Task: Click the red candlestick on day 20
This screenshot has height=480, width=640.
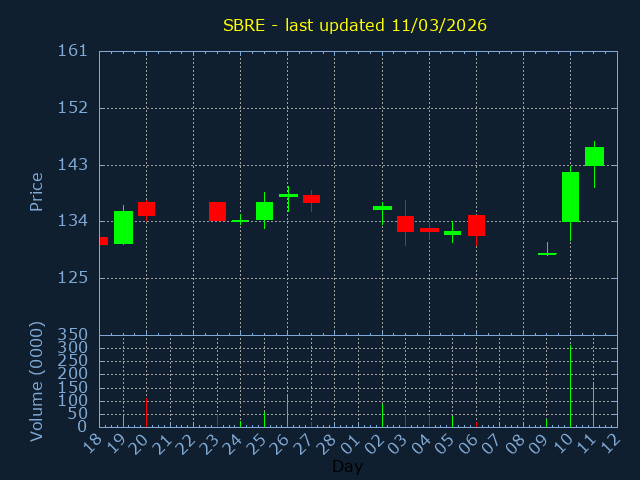Action: point(146,209)
